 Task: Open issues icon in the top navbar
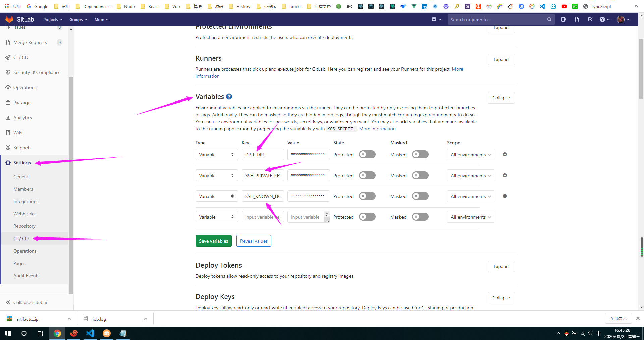563,19
